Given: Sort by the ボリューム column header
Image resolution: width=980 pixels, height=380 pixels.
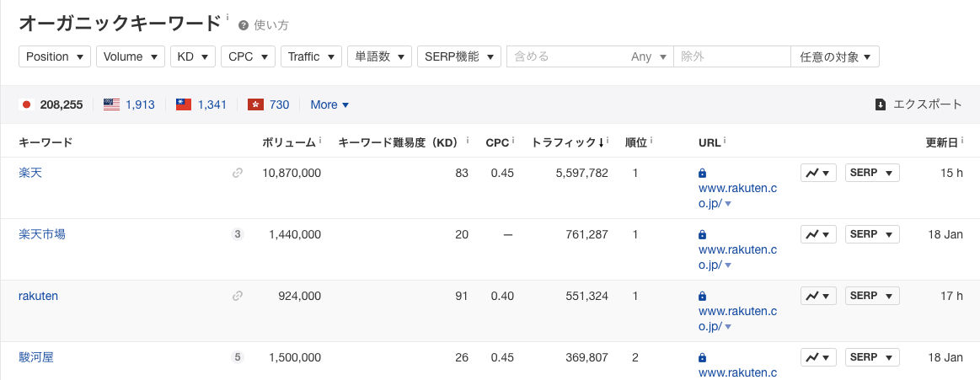Looking at the screenshot, I should point(289,142).
